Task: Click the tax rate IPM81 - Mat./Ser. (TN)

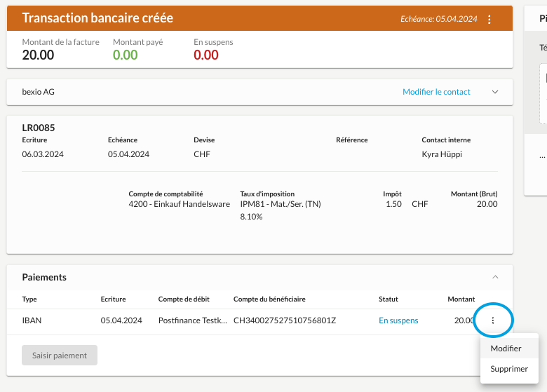Action: pyautogui.click(x=281, y=204)
